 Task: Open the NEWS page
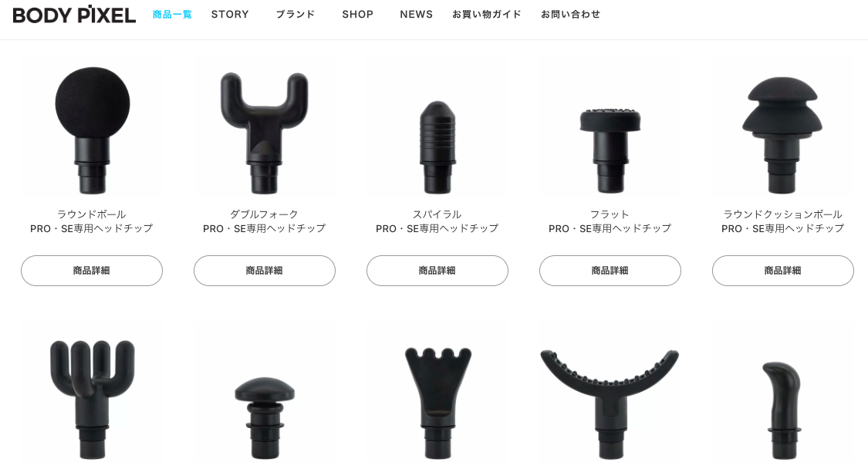417,15
